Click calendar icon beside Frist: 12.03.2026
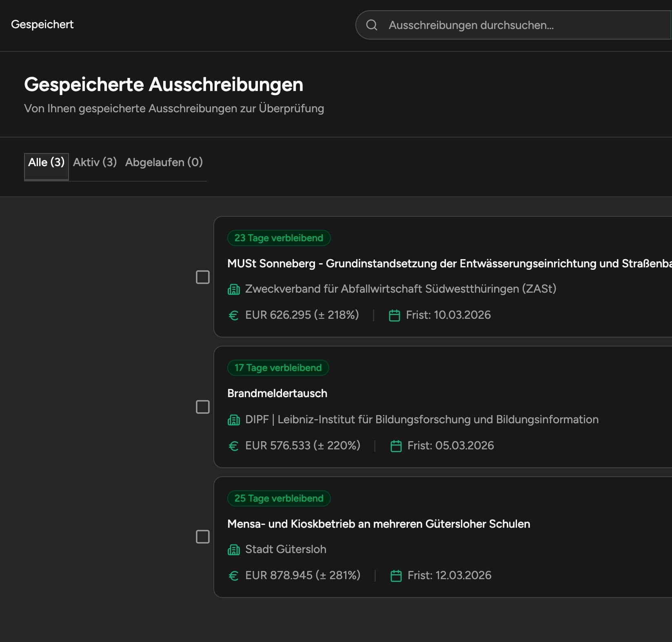Screen dimensions: 672x642 [396, 576]
